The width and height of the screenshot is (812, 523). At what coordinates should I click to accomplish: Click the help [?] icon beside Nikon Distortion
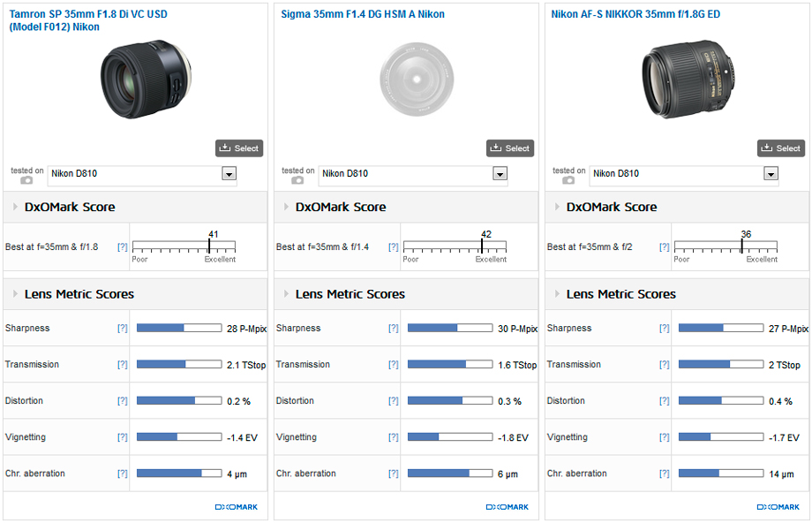[x=665, y=401]
